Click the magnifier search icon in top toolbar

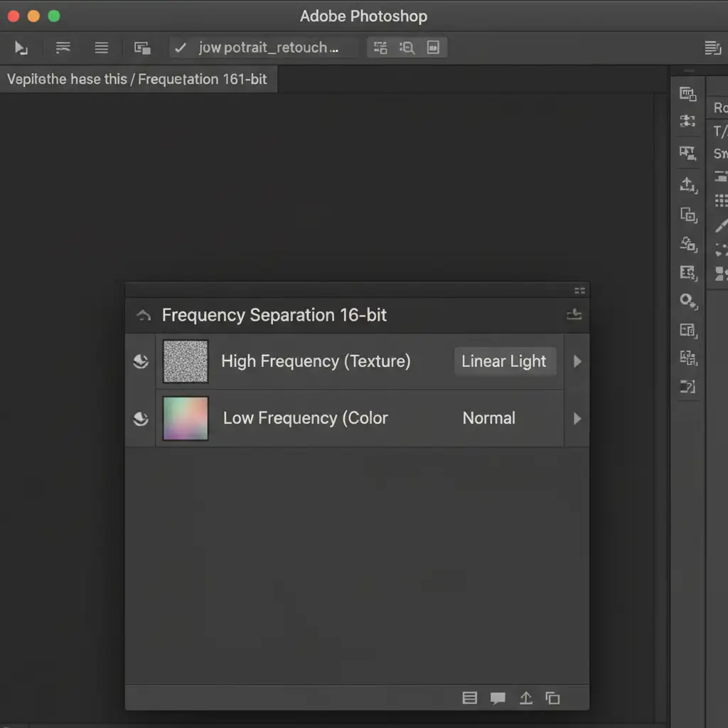pos(407,48)
